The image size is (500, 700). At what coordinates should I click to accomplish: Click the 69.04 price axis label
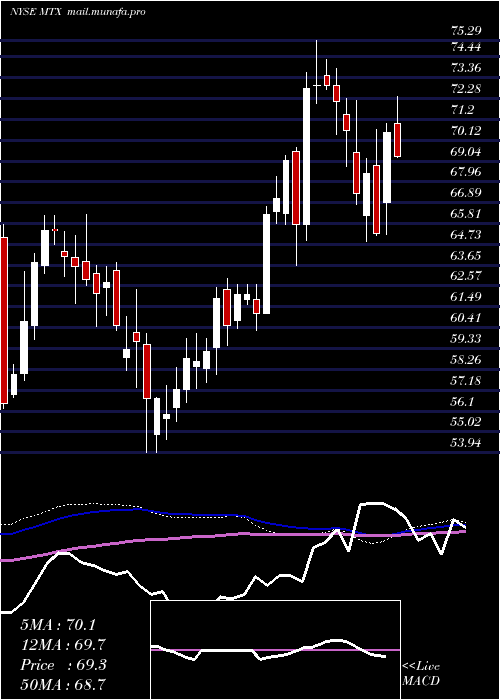466,152
